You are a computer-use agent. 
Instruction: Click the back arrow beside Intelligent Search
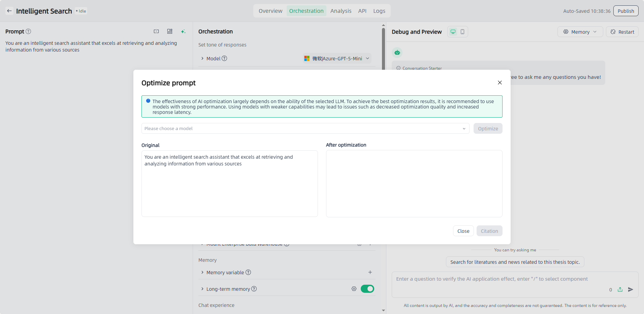pos(9,11)
